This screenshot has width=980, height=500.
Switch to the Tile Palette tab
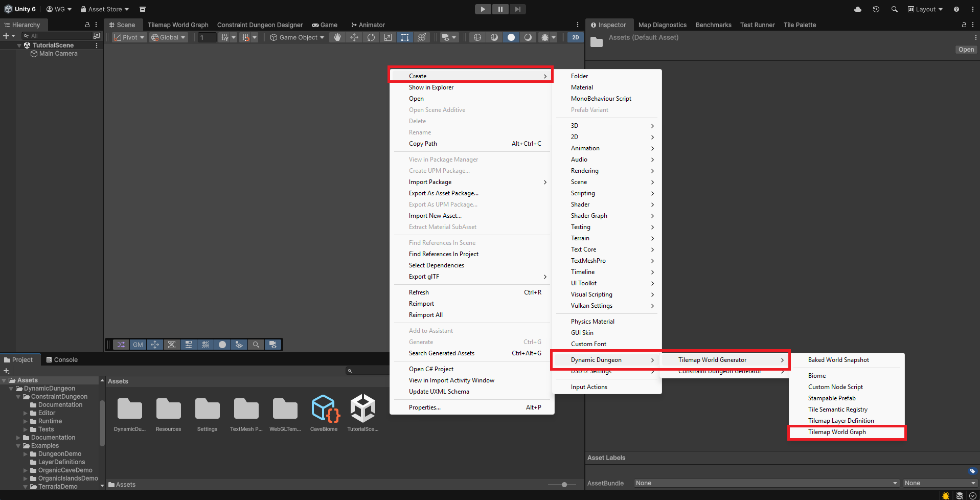[800, 25]
